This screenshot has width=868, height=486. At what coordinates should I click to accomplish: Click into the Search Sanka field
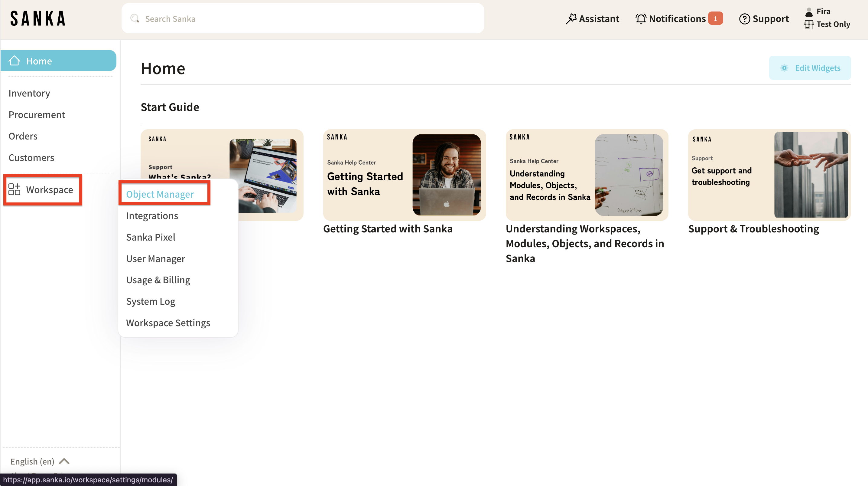[303, 18]
